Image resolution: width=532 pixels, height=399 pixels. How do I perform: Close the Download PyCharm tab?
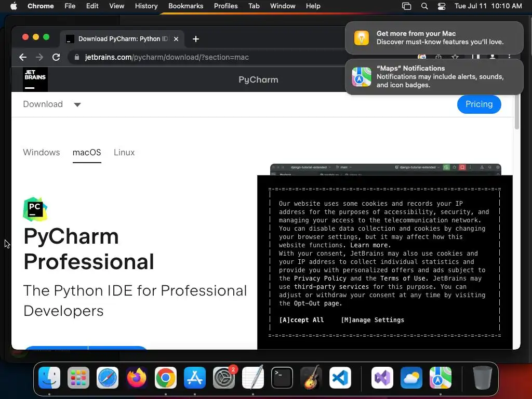pos(176,39)
